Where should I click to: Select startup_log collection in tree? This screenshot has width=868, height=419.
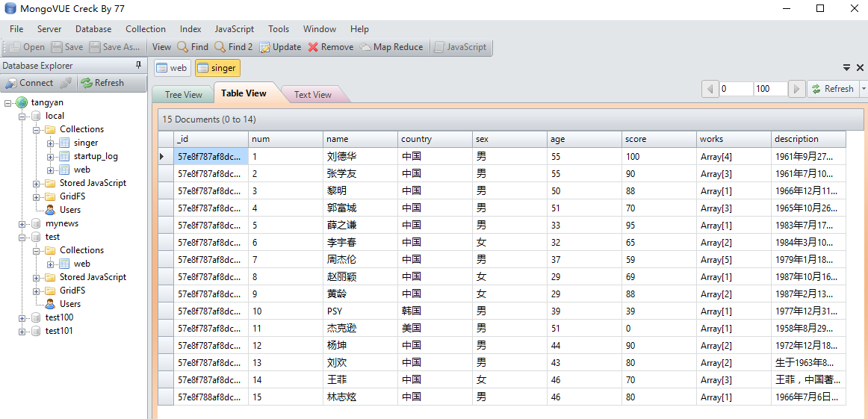click(96, 156)
